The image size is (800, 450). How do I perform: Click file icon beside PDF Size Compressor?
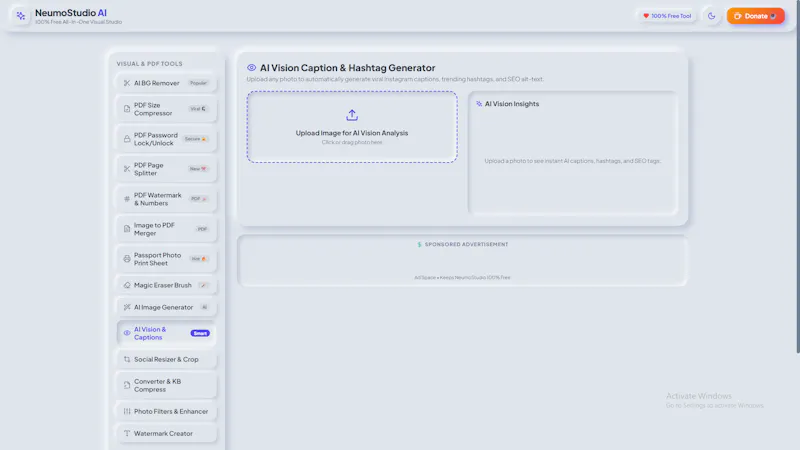pyautogui.click(x=127, y=109)
